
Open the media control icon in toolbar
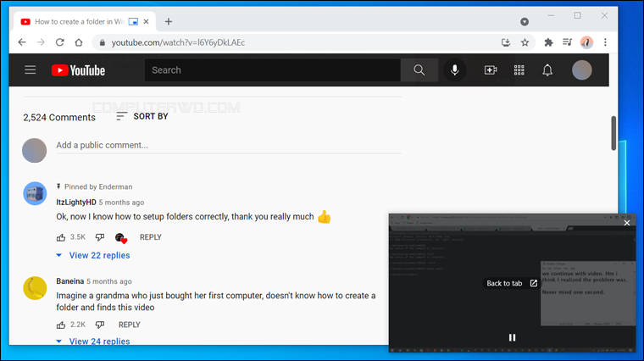[x=567, y=42]
